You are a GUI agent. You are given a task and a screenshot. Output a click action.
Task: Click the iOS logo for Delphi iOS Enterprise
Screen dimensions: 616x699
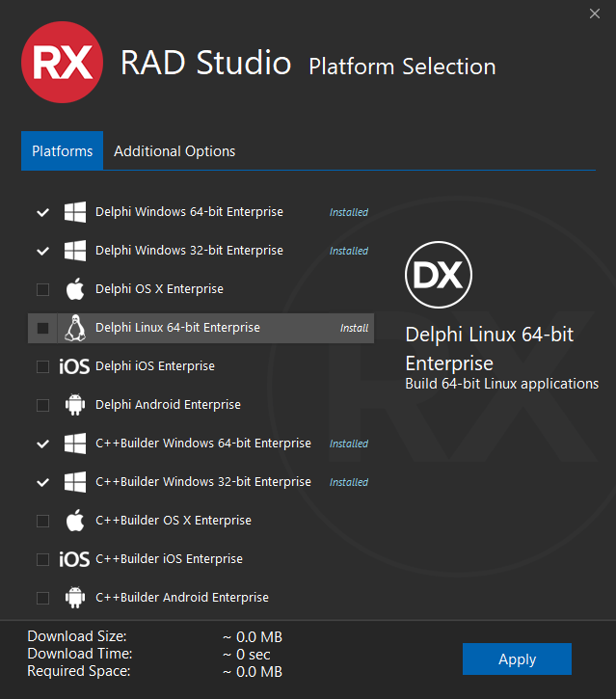(x=74, y=366)
